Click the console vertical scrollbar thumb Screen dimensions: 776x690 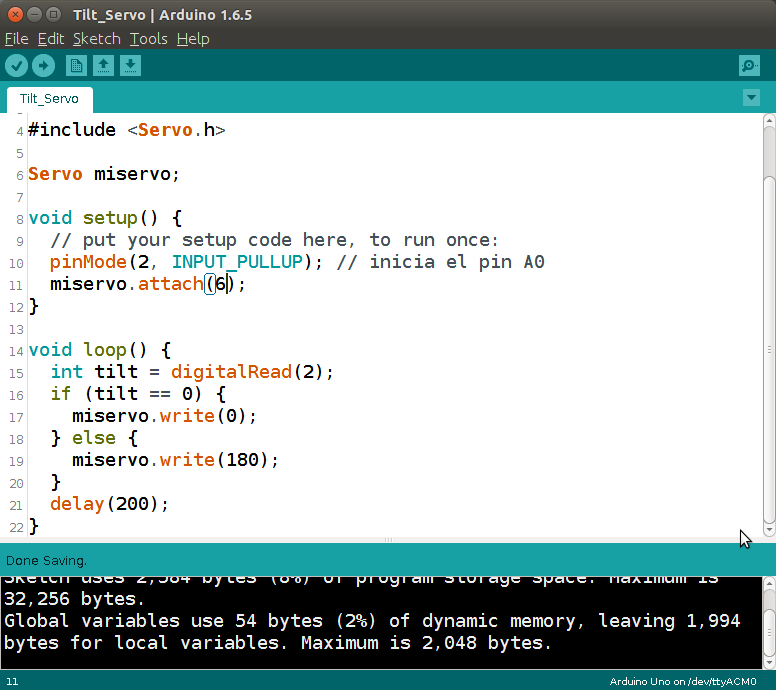[x=769, y=632]
